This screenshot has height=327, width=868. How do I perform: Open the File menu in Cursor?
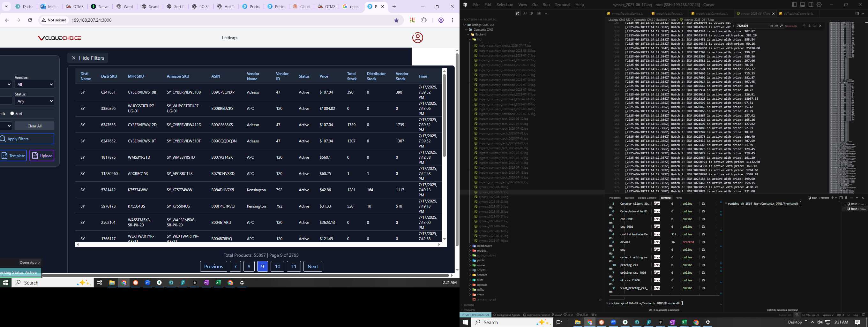coord(476,5)
